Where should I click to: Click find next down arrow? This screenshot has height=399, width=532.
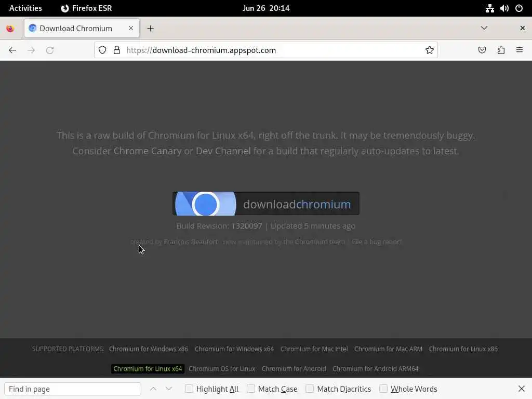(169, 389)
